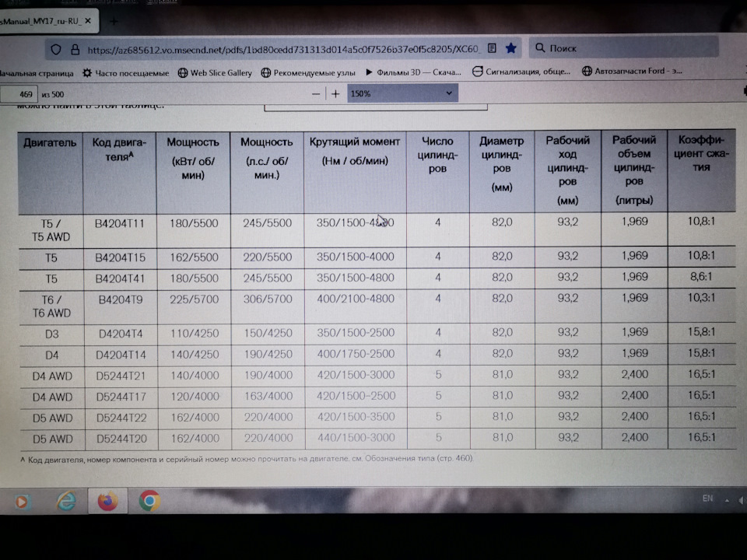This screenshot has height=560, width=747.
Task: Click the shield tracking protection icon
Action: point(56,50)
